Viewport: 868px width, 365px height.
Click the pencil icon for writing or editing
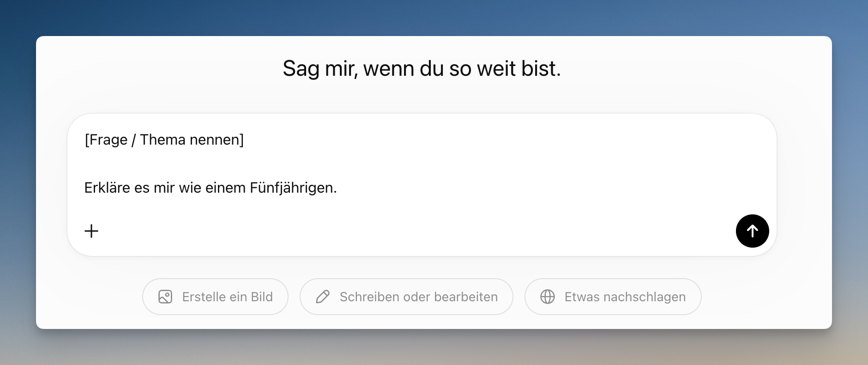(x=323, y=297)
